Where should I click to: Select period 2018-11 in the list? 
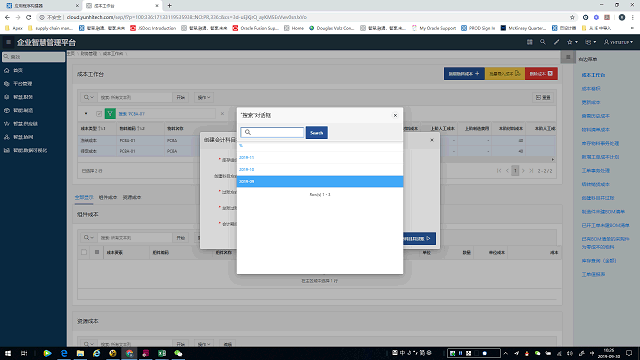coord(320,157)
